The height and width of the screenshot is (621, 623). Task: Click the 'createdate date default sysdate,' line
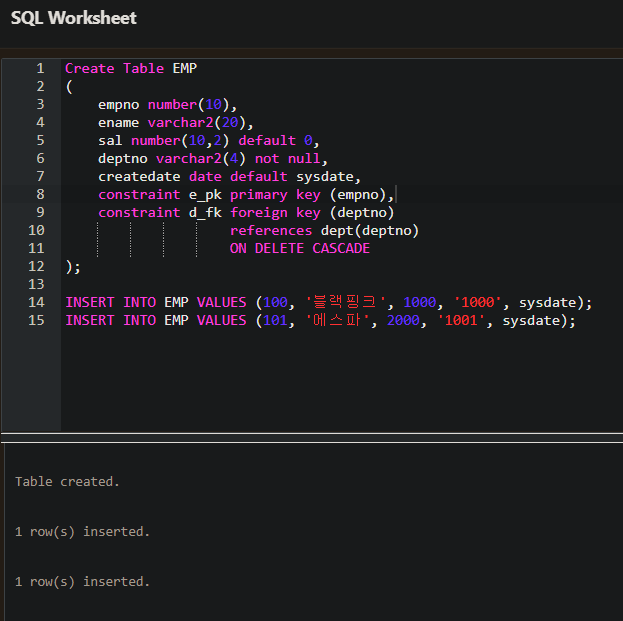tap(229, 176)
